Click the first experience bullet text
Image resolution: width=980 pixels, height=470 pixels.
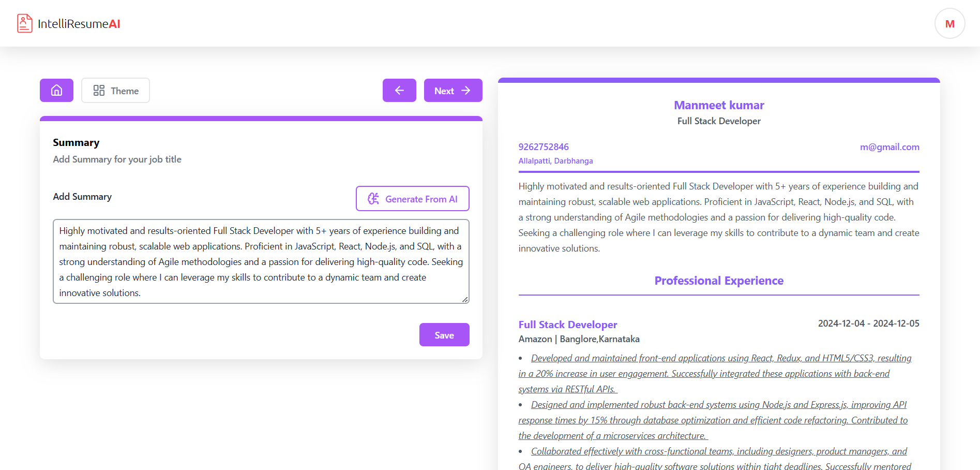[715, 373]
